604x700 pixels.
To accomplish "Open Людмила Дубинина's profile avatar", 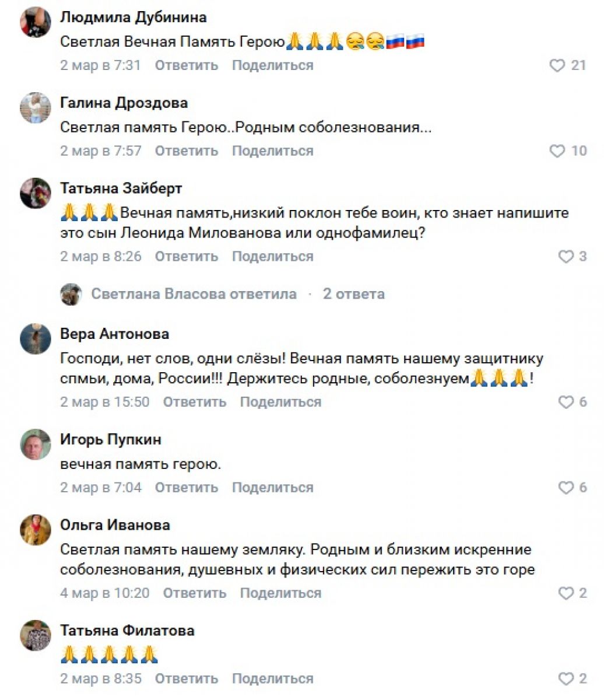I will click(x=36, y=22).
